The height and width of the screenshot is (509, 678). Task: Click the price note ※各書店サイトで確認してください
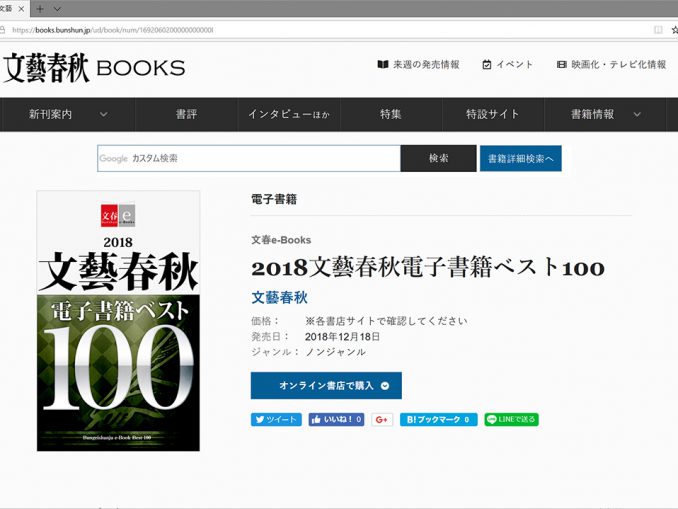point(386,321)
